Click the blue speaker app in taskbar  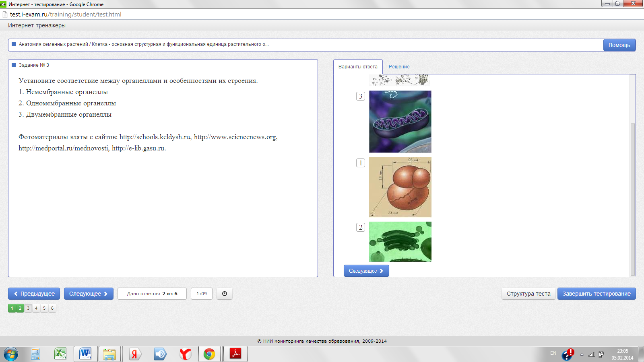point(160,354)
